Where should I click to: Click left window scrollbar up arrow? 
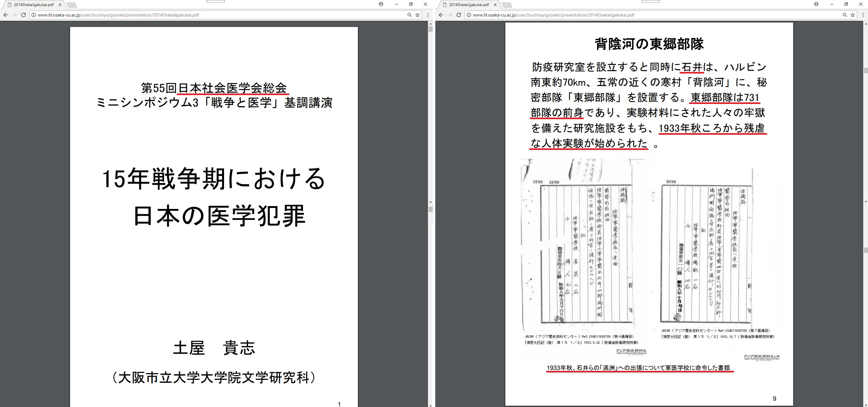[x=430, y=23]
